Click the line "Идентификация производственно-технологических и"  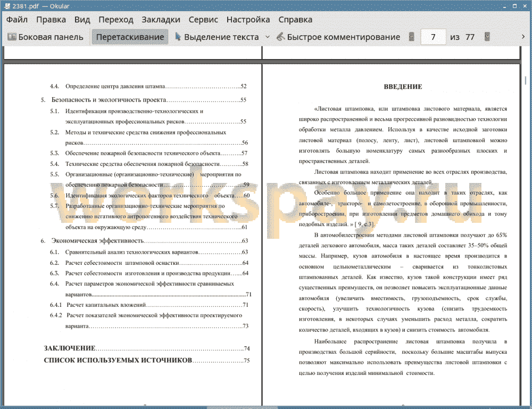pos(134,111)
